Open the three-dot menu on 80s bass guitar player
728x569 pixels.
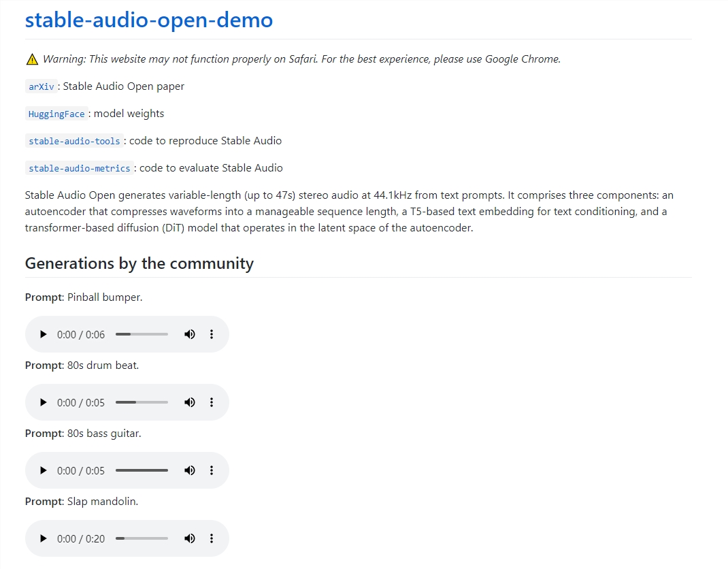click(x=212, y=470)
